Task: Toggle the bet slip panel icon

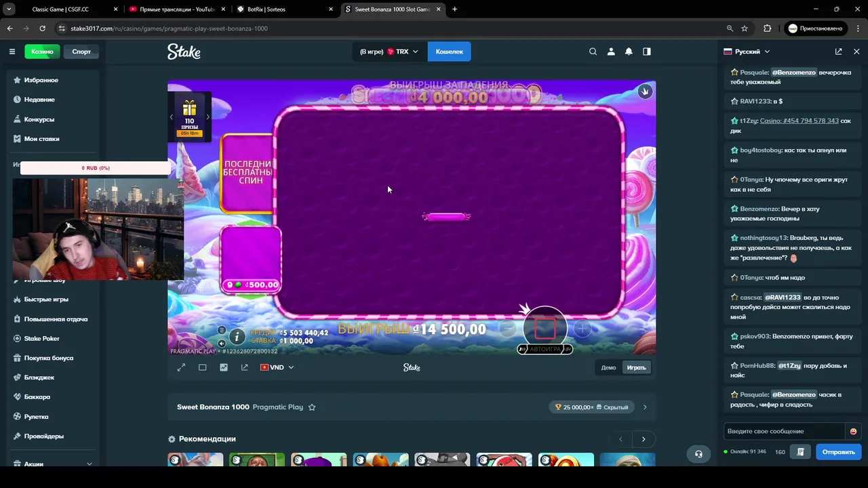Action: point(647,52)
